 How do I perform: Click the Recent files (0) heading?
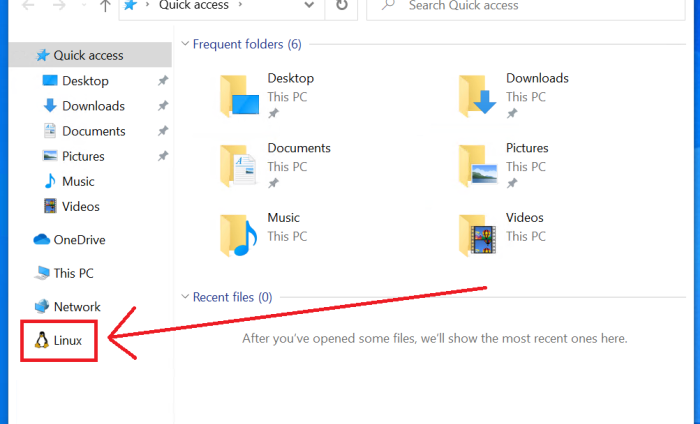(232, 297)
